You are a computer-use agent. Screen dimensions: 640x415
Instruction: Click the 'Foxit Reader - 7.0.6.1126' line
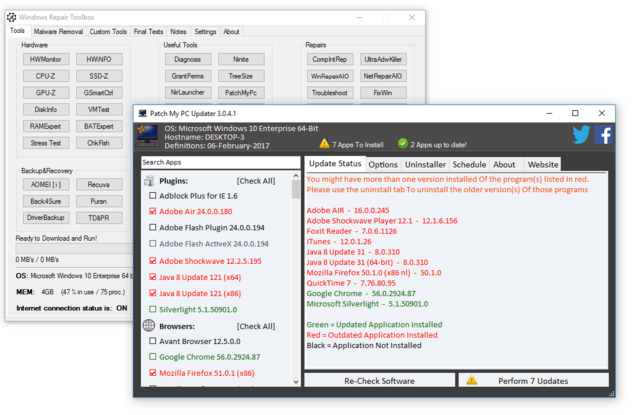coord(351,231)
